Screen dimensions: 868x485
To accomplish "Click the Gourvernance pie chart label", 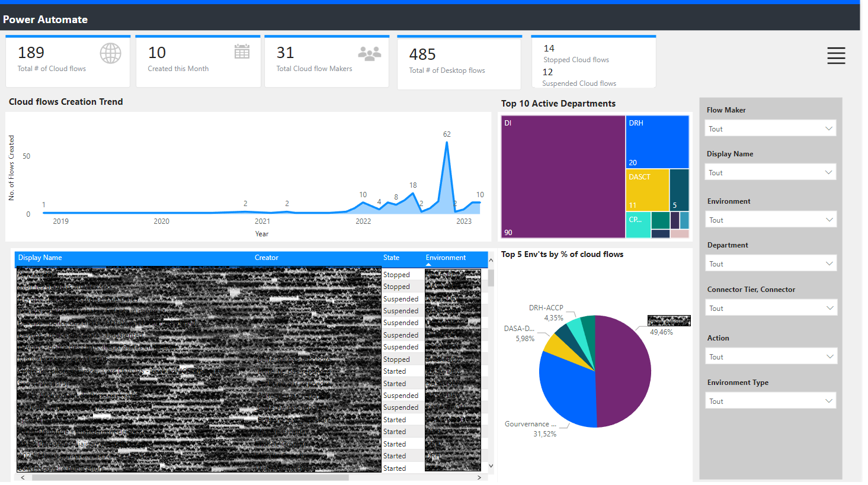I will click(x=530, y=424).
